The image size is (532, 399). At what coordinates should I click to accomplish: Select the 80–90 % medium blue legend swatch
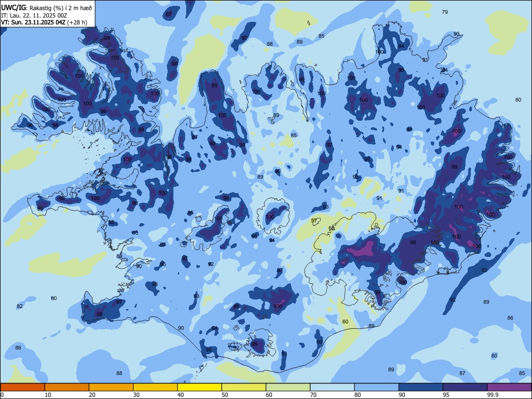pyautogui.click(x=377, y=387)
